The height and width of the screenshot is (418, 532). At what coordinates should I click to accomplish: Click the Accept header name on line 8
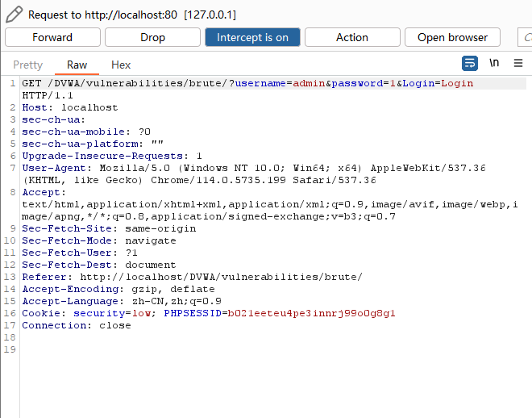(41, 192)
